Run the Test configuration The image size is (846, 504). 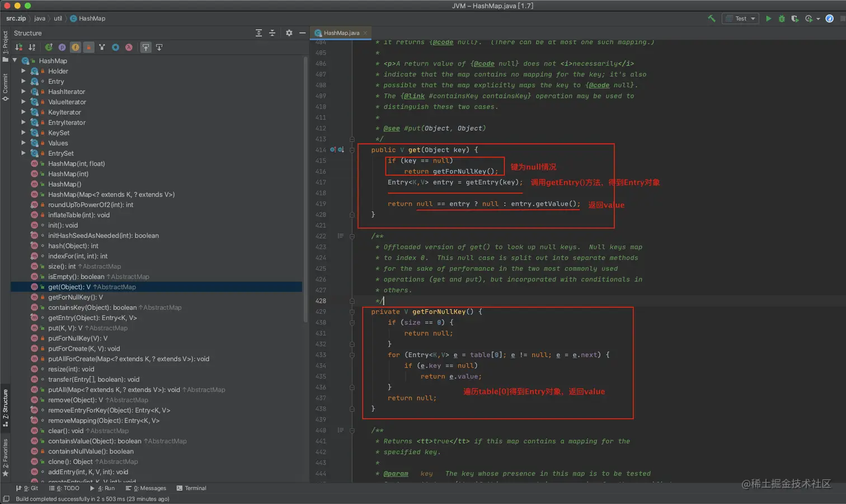pyautogui.click(x=768, y=18)
